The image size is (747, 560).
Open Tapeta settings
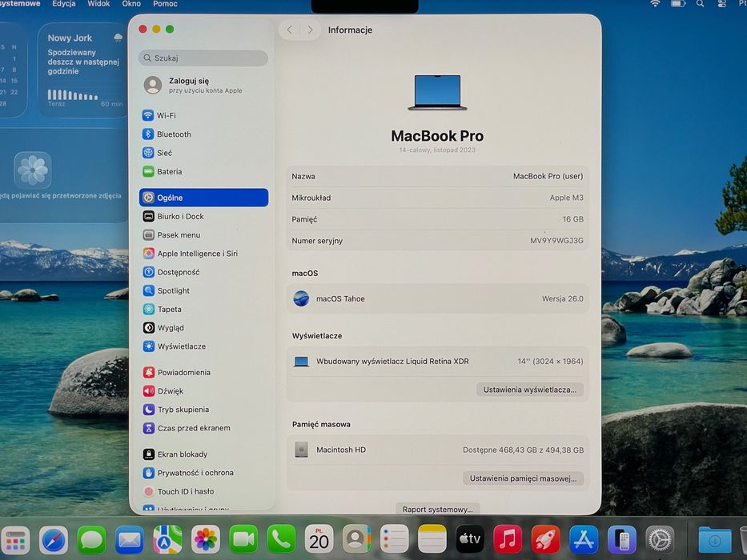(203, 309)
